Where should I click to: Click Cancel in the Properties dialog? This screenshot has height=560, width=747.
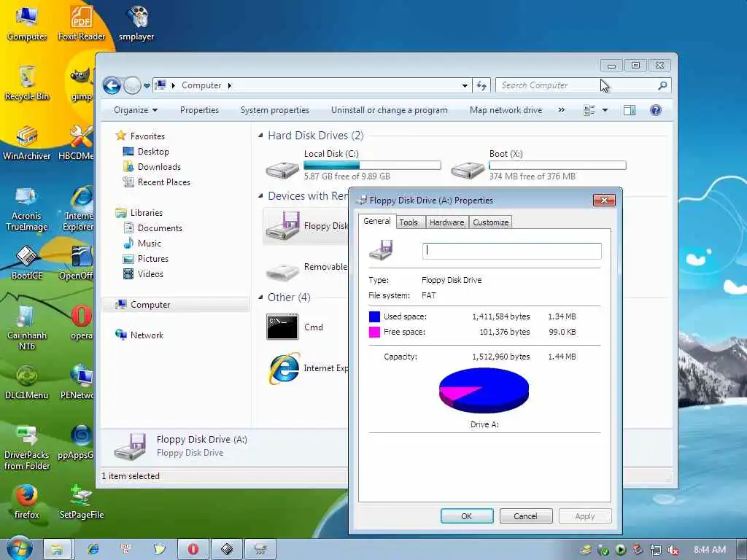525,516
